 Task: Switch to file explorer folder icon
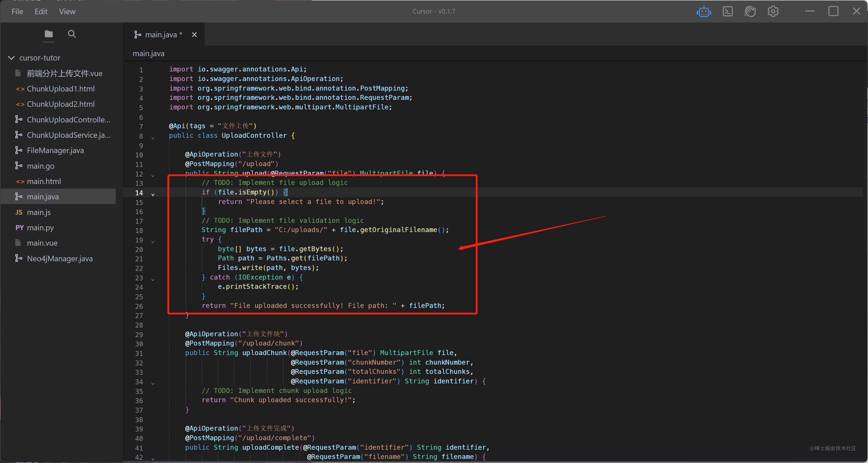pos(49,34)
